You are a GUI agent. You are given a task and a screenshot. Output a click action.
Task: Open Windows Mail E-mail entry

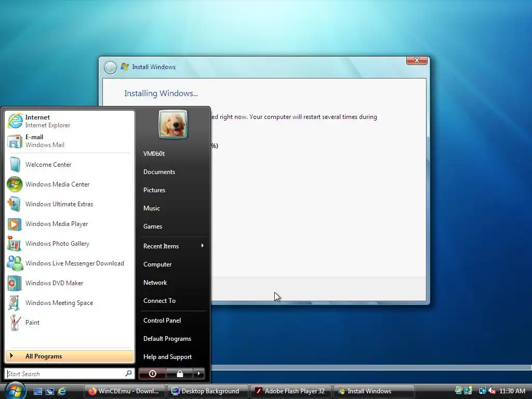coord(70,141)
